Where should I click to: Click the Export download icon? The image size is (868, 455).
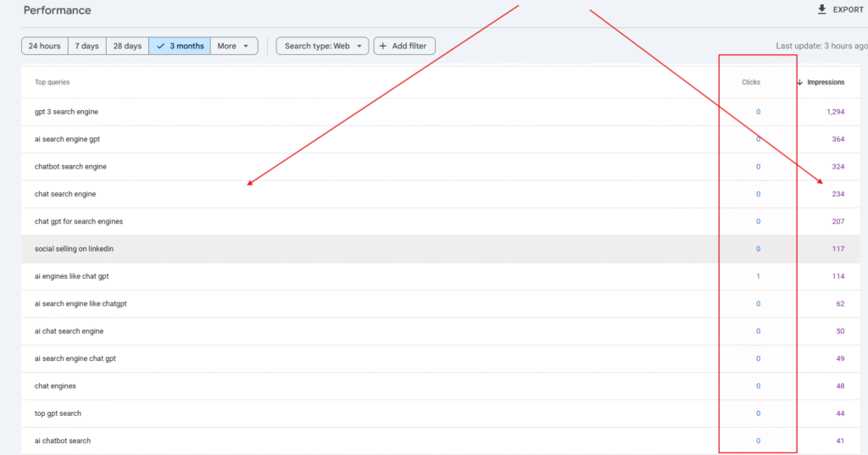[x=821, y=9]
